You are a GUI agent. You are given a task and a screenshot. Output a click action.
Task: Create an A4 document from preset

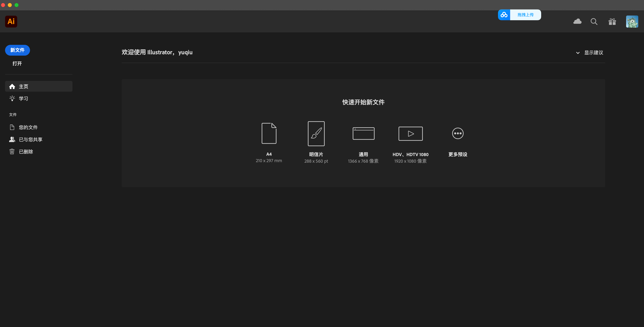269,133
